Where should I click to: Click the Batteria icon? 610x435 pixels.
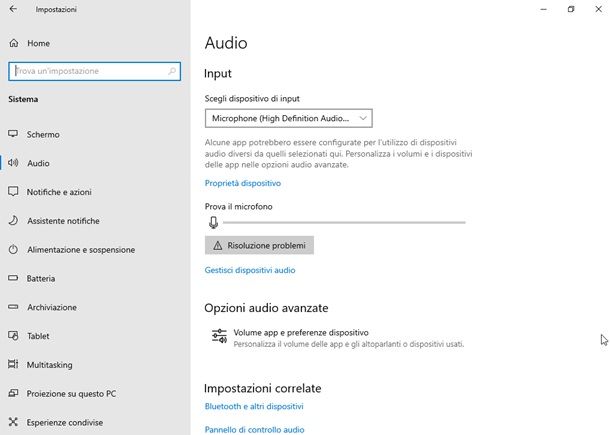tap(13, 278)
